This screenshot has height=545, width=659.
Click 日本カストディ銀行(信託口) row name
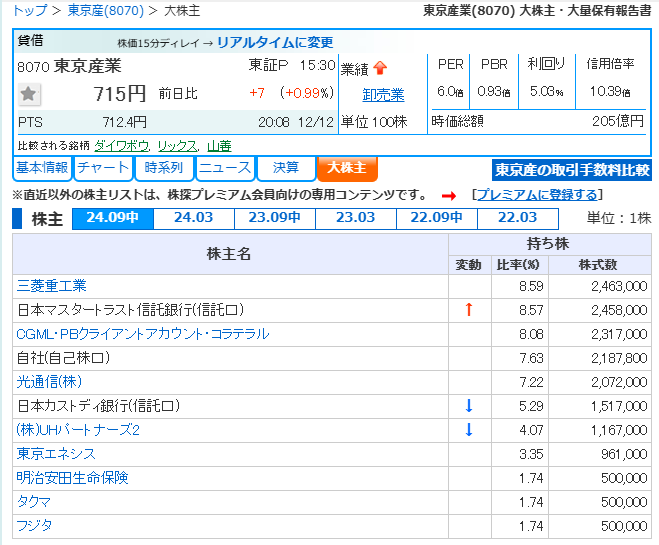click(98, 406)
